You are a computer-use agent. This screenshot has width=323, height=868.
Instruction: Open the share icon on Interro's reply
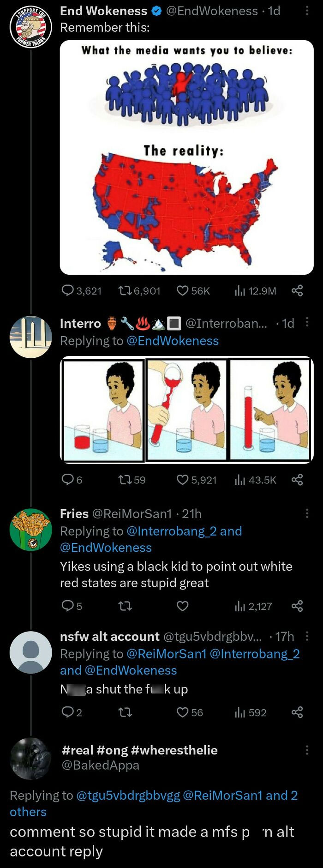298,480
